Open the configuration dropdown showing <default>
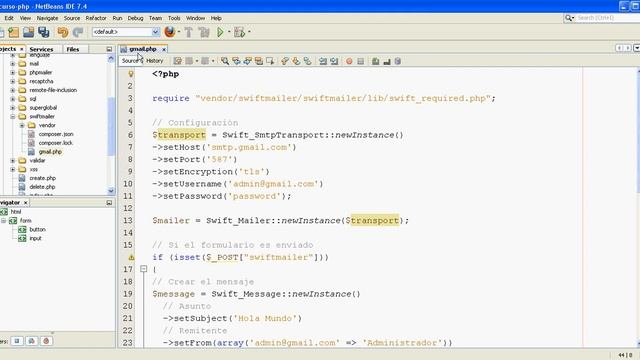Screen dimensions: 640x360 (x=126, y=32)
